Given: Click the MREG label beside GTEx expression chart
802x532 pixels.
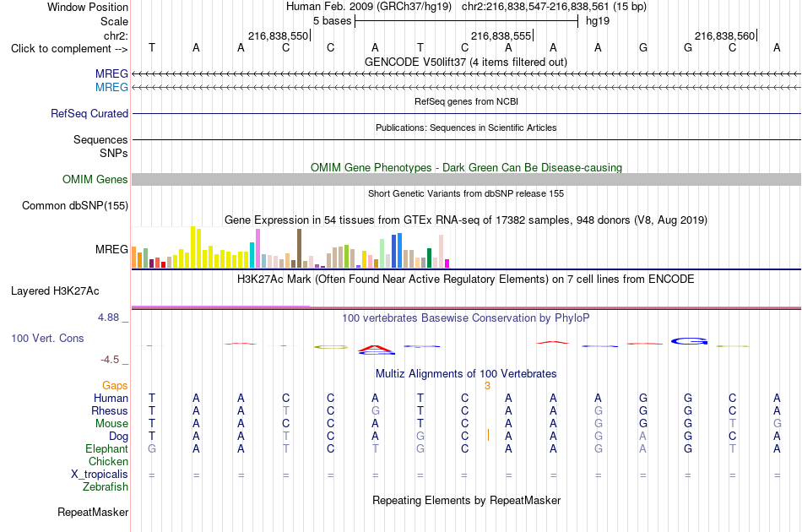Looking at the screenshot, I should click(x=111, y=250).
